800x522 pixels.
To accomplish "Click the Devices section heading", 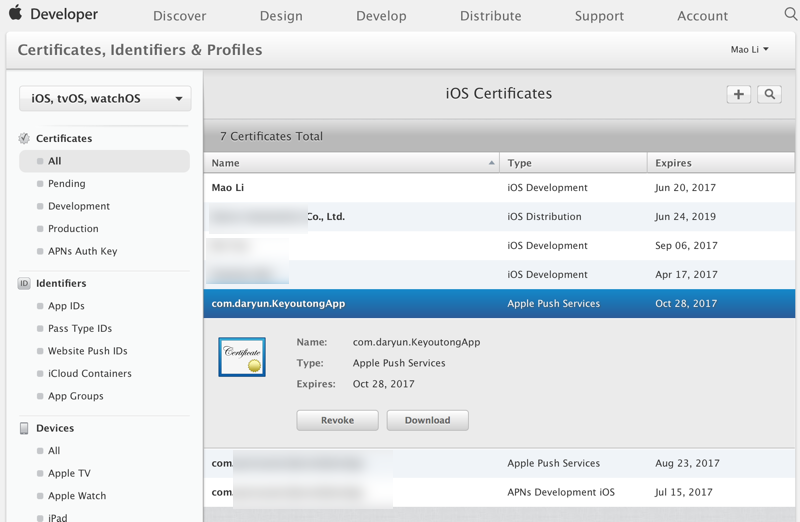I will pos(55,428).
